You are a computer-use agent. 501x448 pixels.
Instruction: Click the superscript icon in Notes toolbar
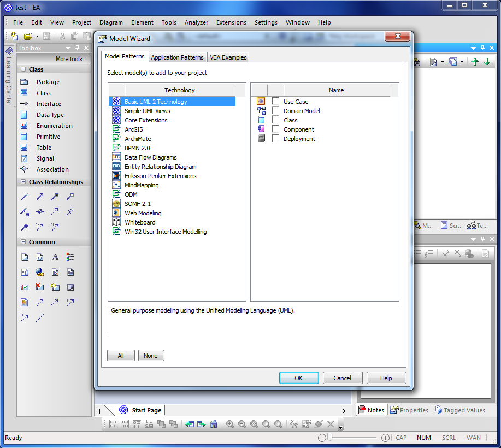[446, 254]
